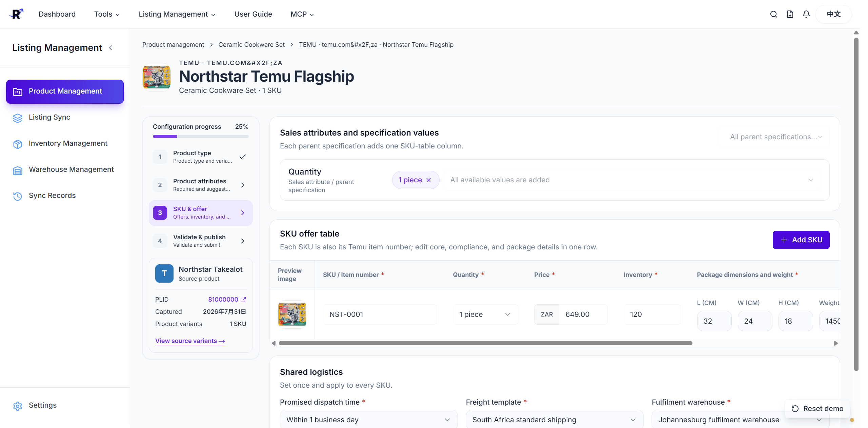868x428 pixels.
Task: Click the Inventory Management box icon
Action: click(x=18, y=144)
